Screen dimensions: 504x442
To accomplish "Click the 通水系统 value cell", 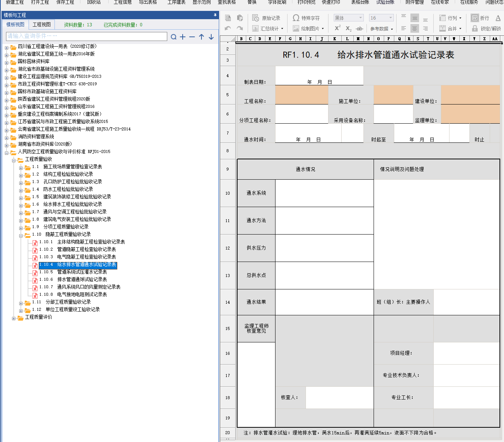I will coord(325,193).
